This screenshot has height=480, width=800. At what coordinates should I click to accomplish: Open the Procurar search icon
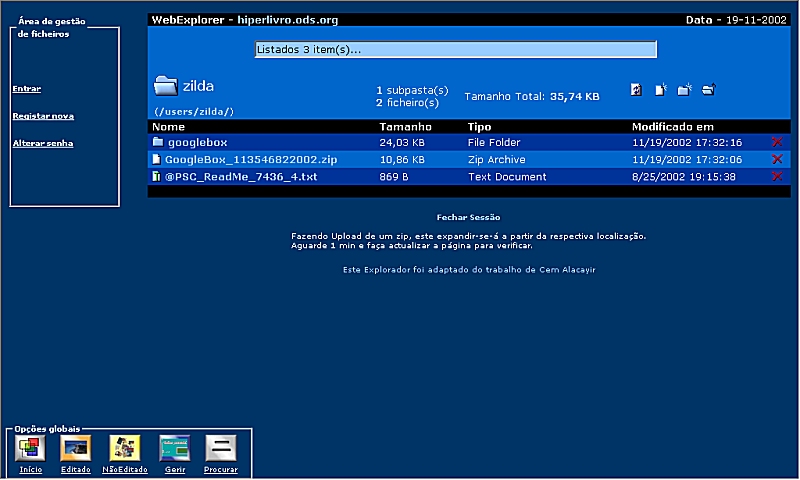(221, 448)
